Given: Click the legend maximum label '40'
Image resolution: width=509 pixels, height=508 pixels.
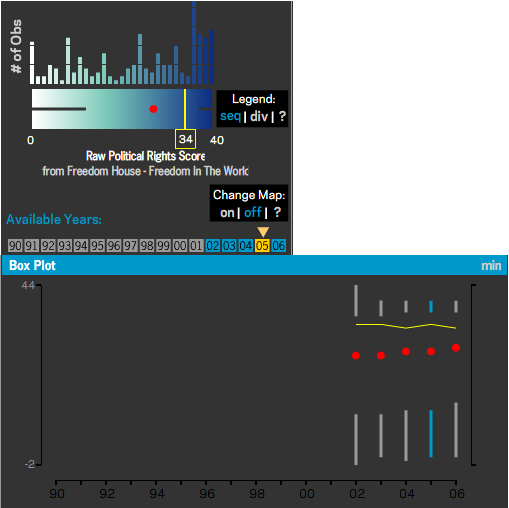Looking at the screenshot, I should click(217, 140).
